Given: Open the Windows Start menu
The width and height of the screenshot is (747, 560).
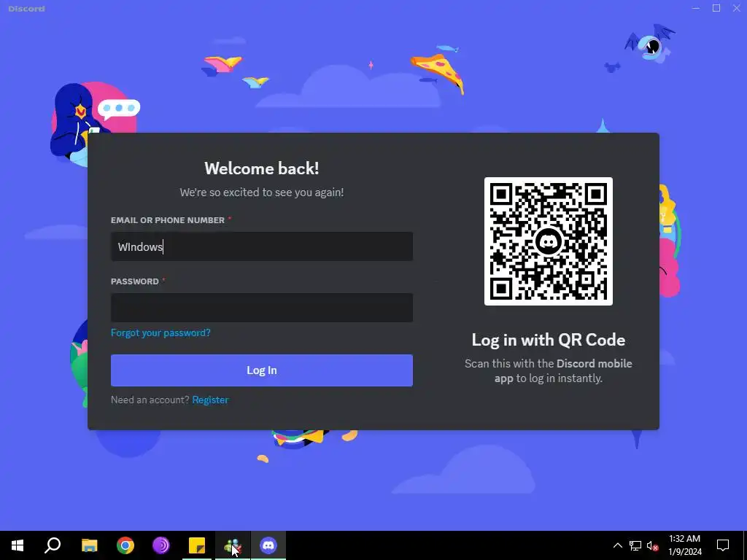Looking at the screenshot, I should [18, 545].
